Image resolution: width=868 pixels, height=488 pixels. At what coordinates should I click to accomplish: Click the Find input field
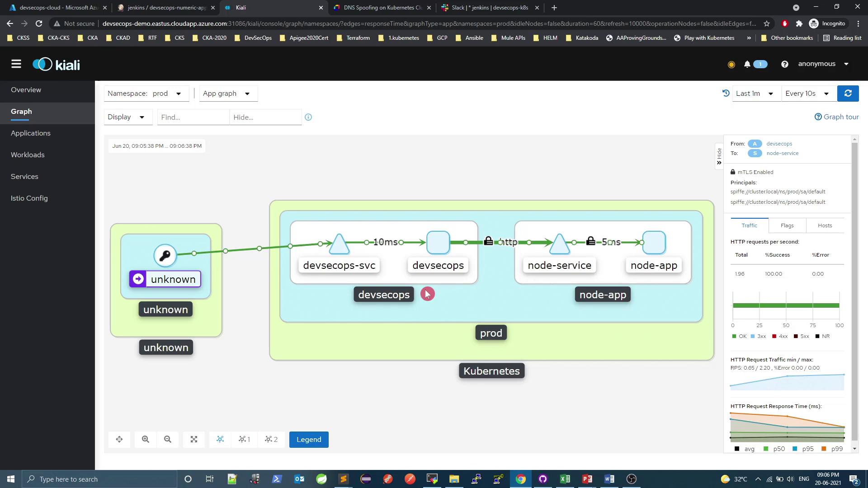point(193,117)
